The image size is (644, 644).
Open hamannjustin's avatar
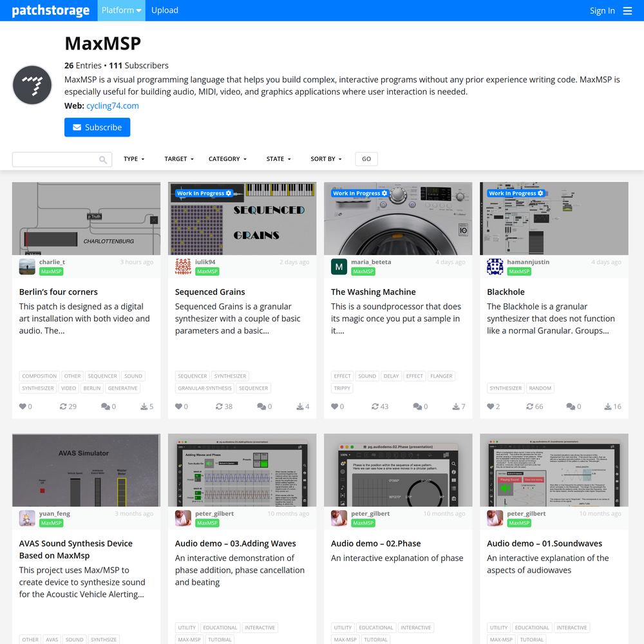click(495, 267)
